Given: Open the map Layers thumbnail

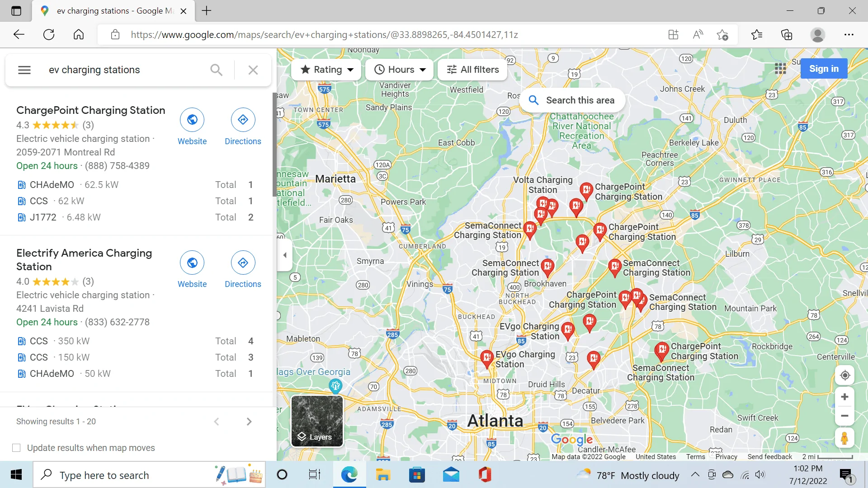Looking at the screenshot, I should (x=317, y=421).
